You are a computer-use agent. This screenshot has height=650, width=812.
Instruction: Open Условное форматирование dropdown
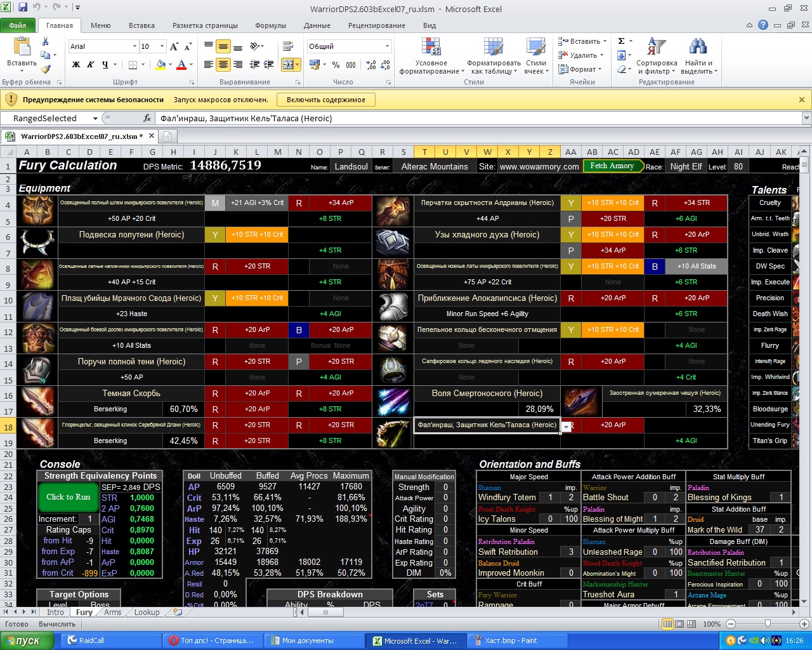(431, 56)
